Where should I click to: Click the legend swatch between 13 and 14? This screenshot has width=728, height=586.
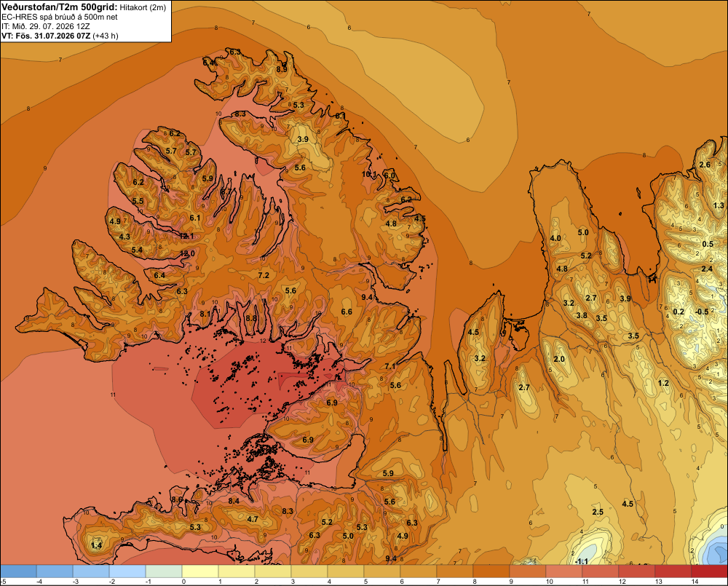673,571
